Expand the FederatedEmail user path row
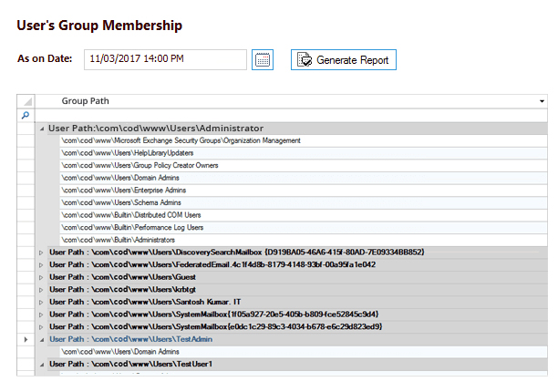 pos(41,264)
